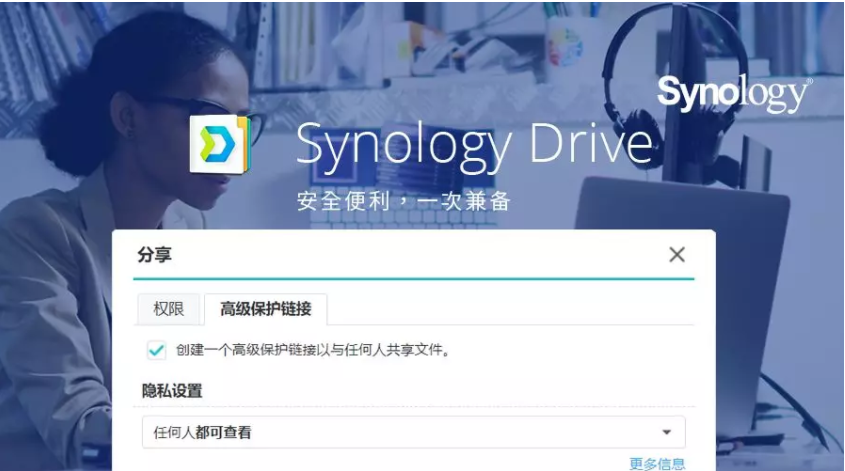This screenshot has height=471, width=845.
Task: Click the large Synology Drive banner title
Action: (474, 144)
